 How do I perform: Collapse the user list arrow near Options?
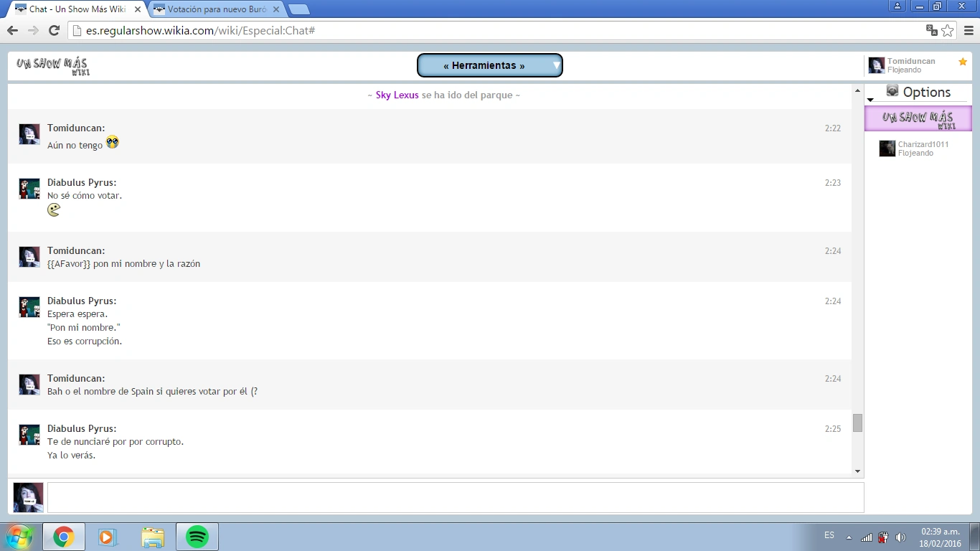[x=870, y=100]
